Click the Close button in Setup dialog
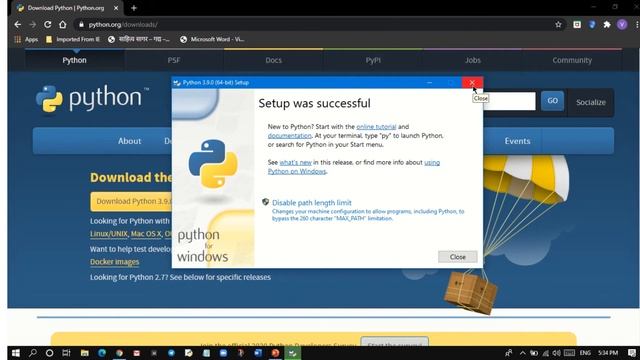The height and width of the screenshot is (360, 640). pyautogui.click(x=458, y=257)
